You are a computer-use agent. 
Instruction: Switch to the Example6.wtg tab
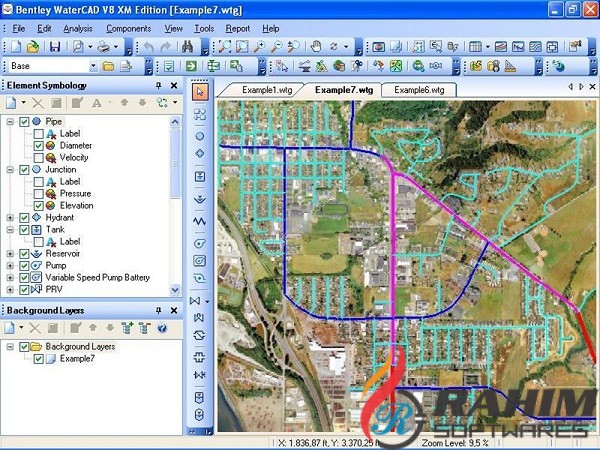[419, 90]
